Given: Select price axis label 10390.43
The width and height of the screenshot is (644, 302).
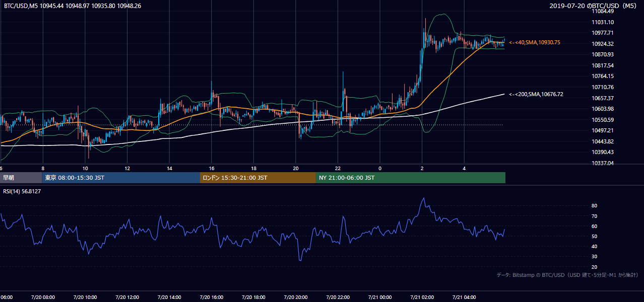Looking at the screenshot, I should click(603, 152).
